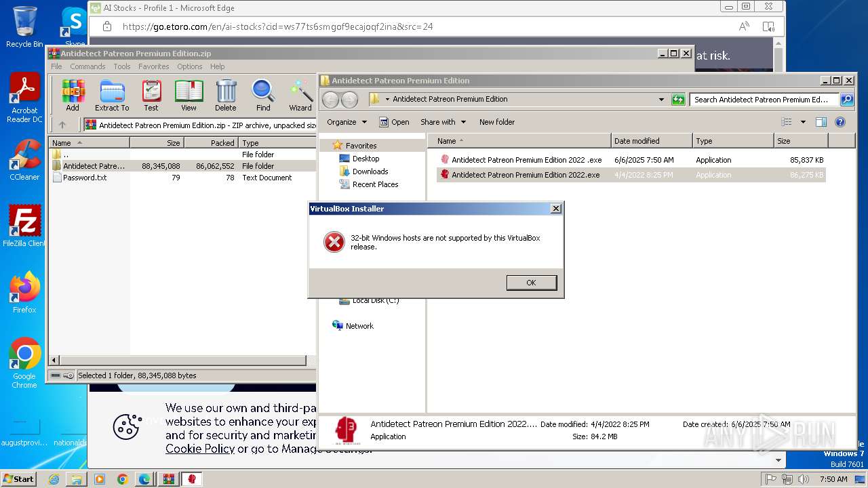Viewport: 868px width, 488px height.
Task: Click Explorer forward navigation arrow
Action: pos(349,100)
